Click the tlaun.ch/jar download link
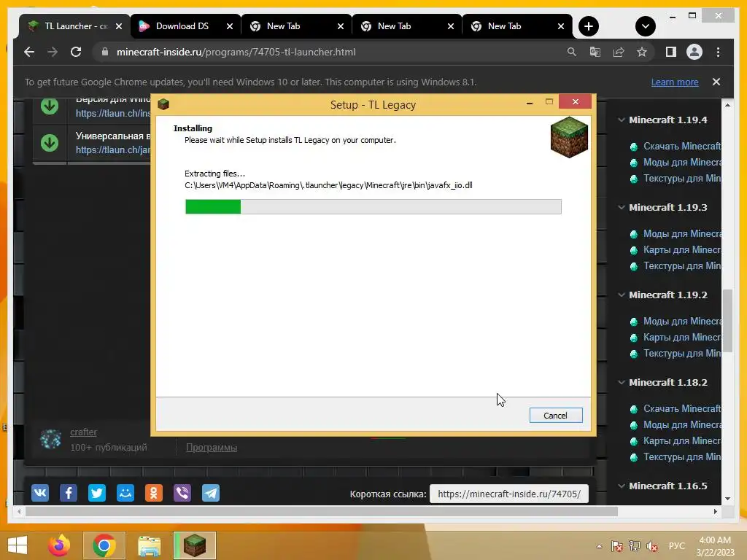747x560 pixels. 113,149
